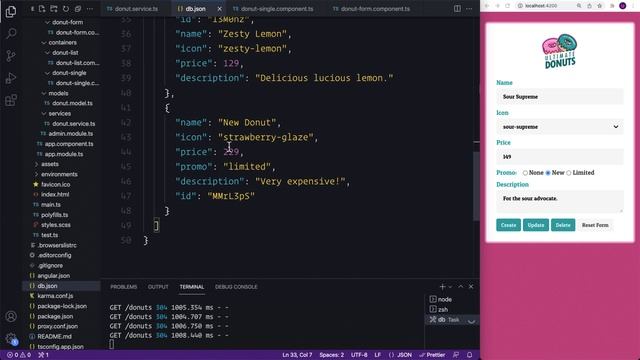Click the Prettier status bar item
This screenshot has height=360, width=640.
pos(432,355)
